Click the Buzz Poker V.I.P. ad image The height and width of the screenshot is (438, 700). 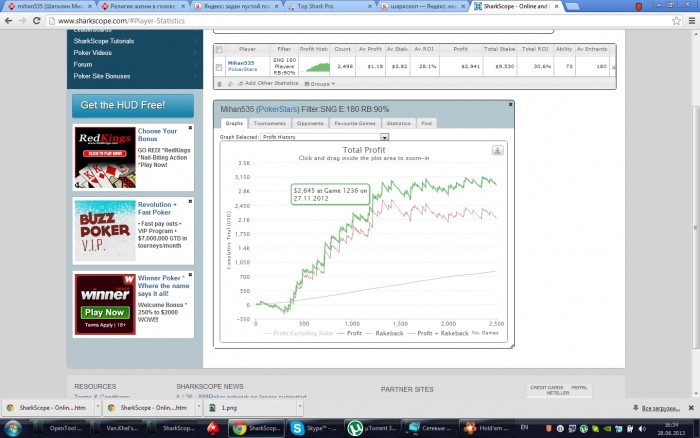pos(105,230)
